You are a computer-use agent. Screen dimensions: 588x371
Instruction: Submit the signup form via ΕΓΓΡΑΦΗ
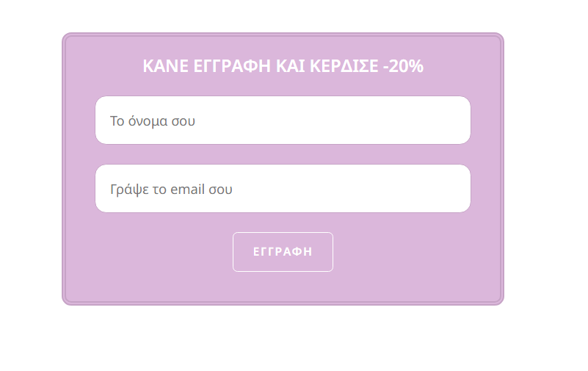(283, 252)
